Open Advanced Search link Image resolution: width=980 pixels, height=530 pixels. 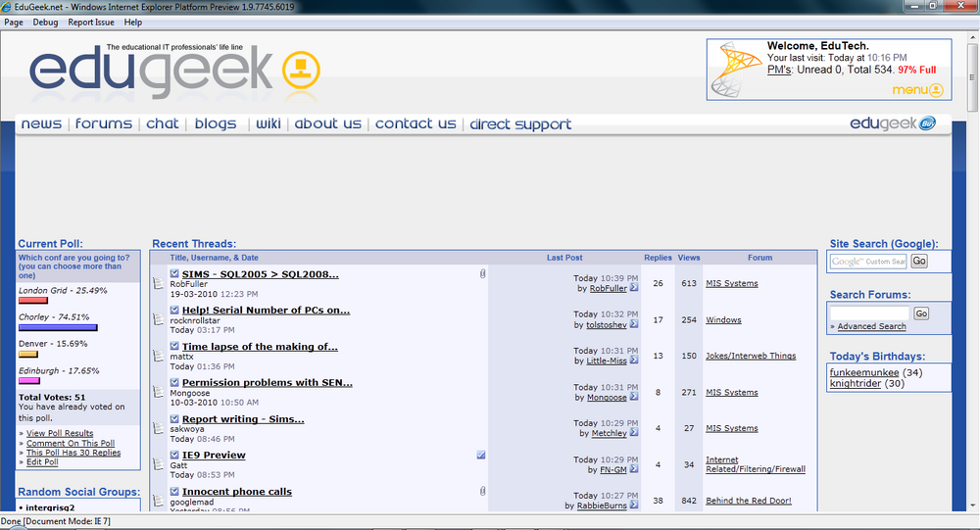[x=871, y=326]
